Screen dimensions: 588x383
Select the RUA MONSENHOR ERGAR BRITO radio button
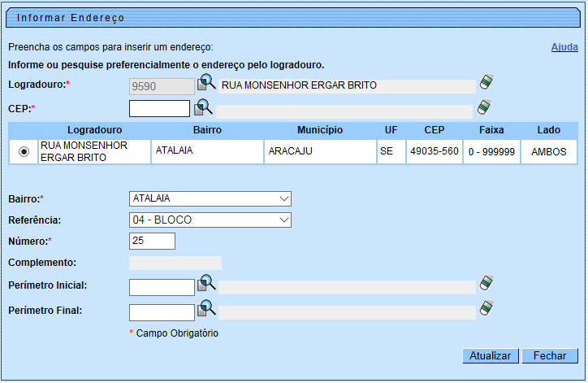24,151
